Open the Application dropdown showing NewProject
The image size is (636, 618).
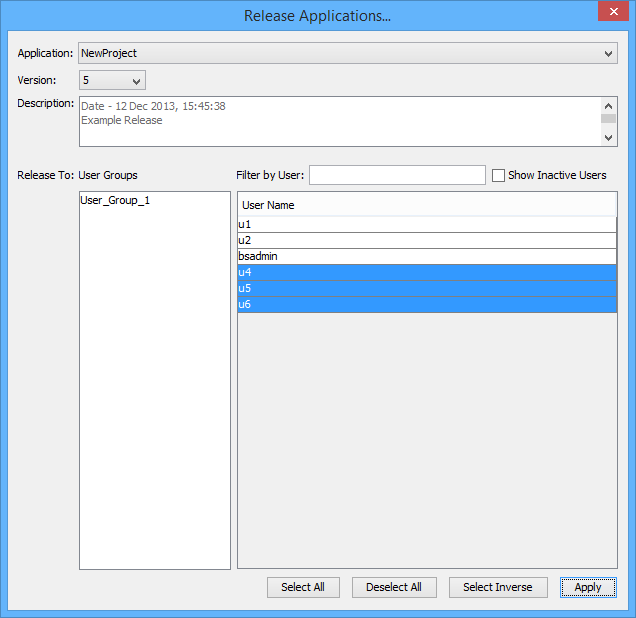tap(347, 53)
